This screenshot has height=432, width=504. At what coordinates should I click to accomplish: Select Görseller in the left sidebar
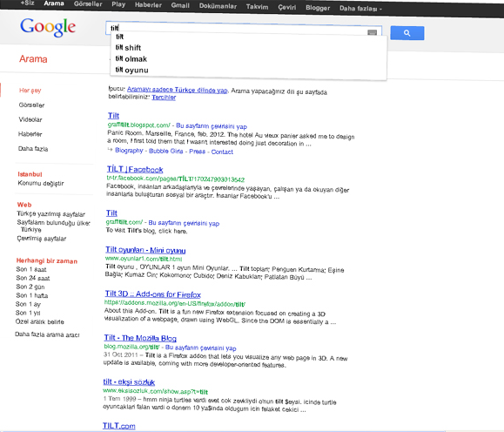pyautogui.click(x=31, y=105)
